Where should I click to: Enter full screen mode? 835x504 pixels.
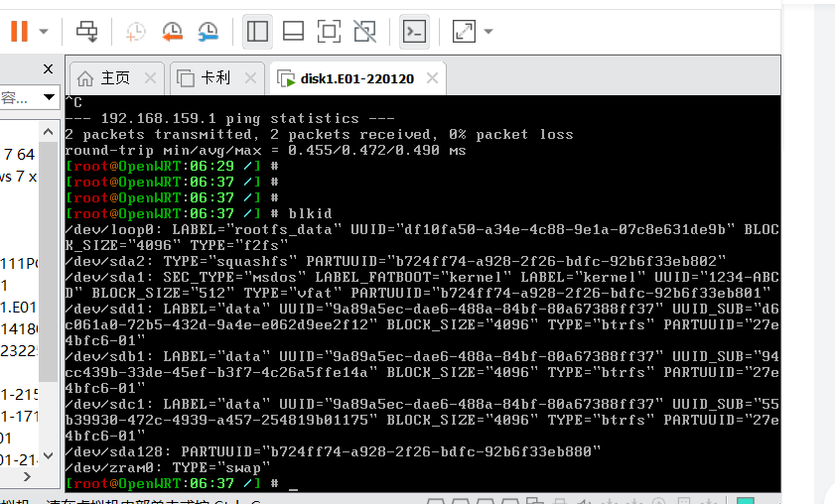click(329, 32)
